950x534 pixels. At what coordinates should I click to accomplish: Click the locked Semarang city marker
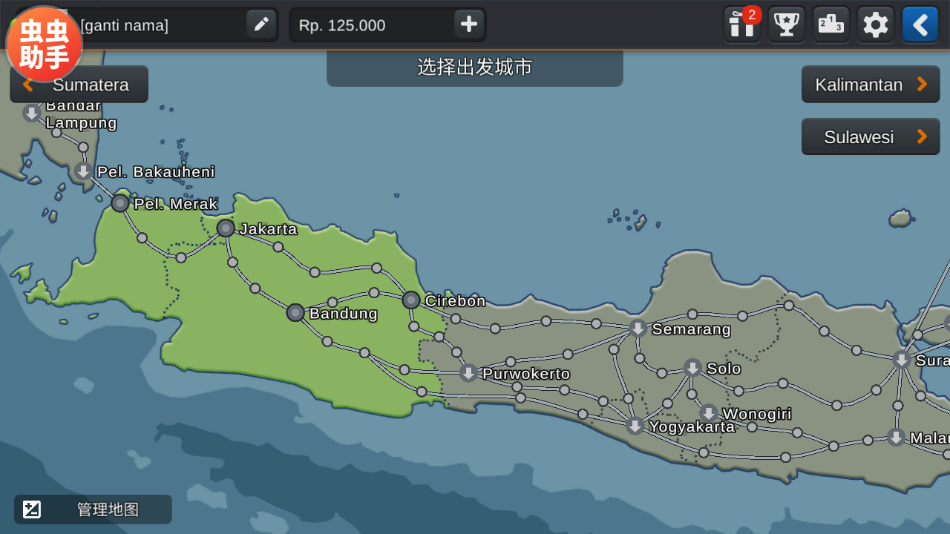(x=638, y=328)
